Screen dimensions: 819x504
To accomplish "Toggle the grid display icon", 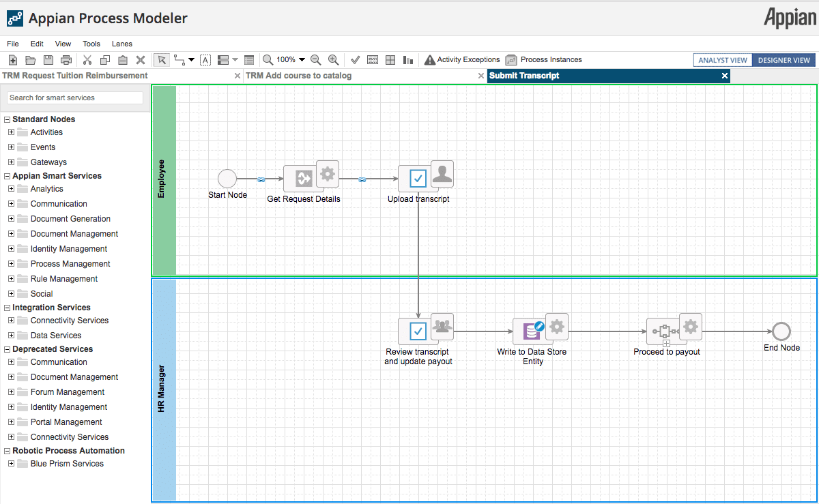I will point(390,60).
